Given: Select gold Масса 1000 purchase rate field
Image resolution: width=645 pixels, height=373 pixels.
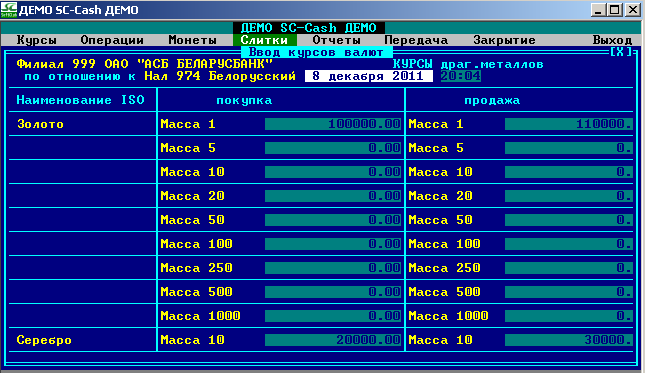Looking at the screenshot, I should (x=333, y=316).
